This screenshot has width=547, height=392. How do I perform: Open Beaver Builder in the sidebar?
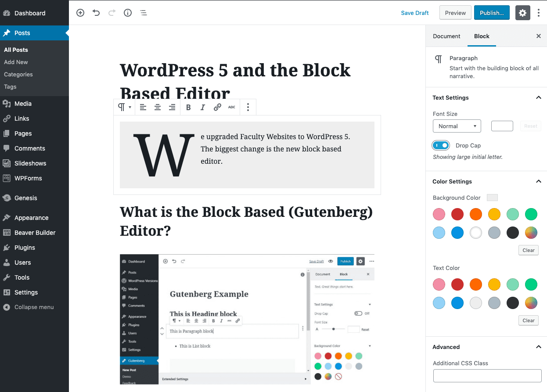click(34, 233)
